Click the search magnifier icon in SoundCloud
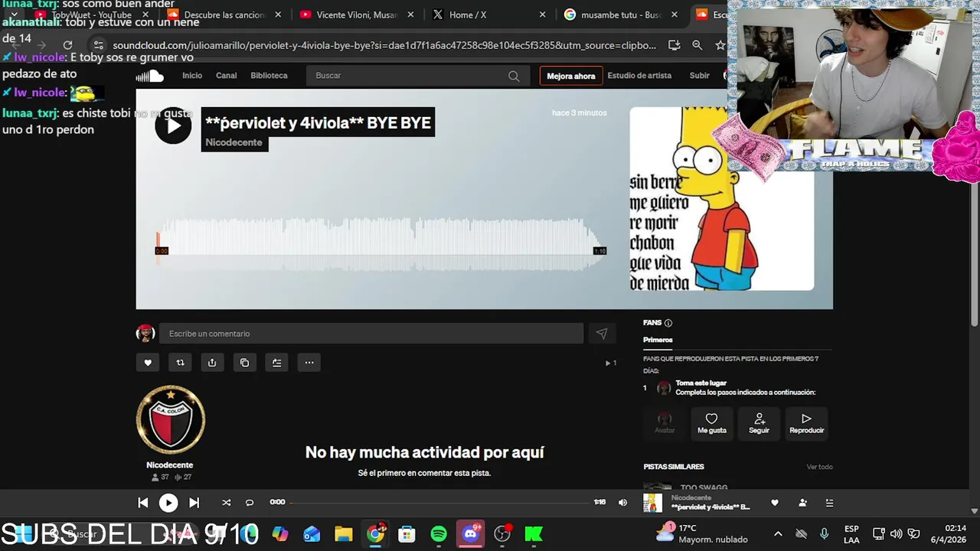This screenshot has width=980, height=551. 514,76
